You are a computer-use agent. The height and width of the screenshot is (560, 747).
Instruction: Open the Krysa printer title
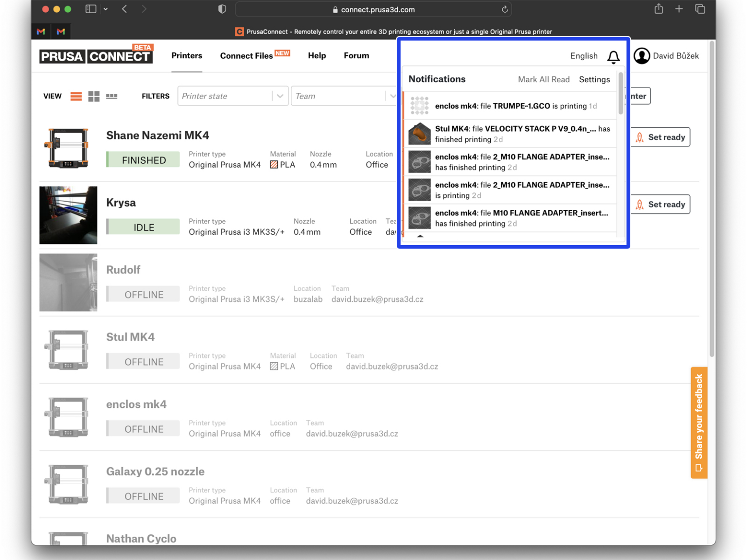tap(121, 203)
